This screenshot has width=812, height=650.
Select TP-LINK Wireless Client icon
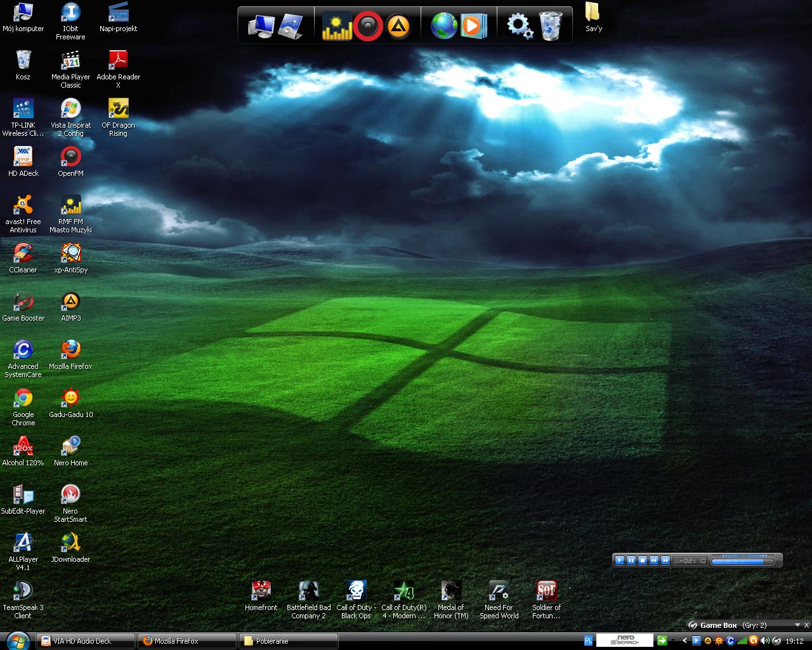point(23,117)
